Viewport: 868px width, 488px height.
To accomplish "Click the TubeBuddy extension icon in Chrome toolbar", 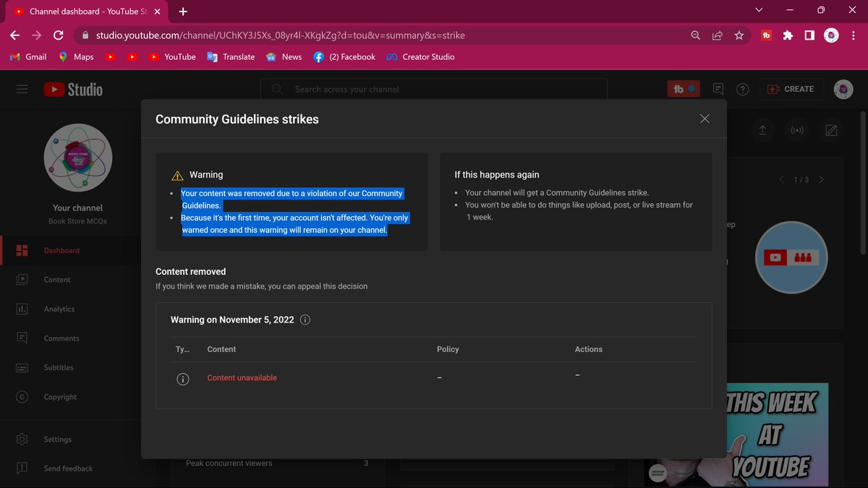I will point(767,35).
